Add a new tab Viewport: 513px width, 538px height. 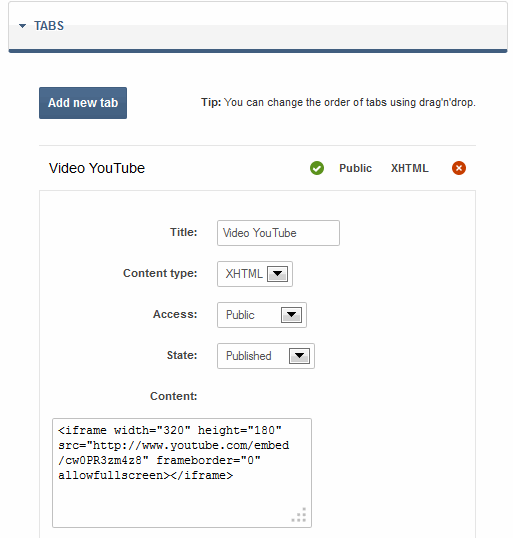83,103
